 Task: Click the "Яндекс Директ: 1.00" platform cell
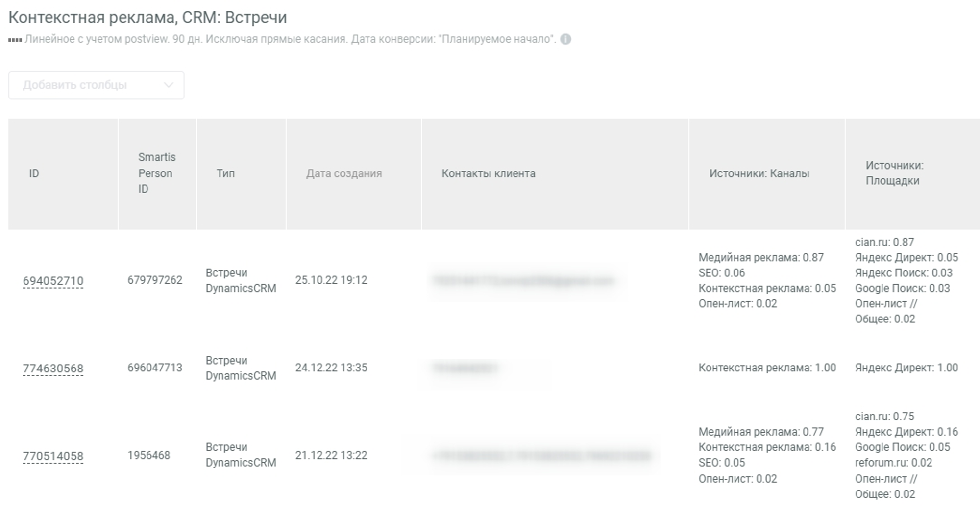coord(906,368)
